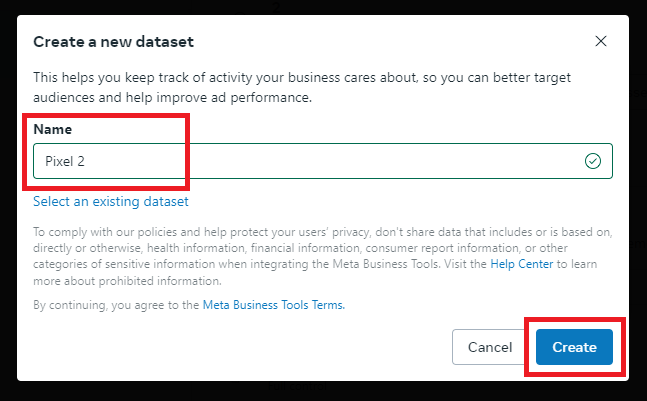Open Meta Business Tools Terms link

pyautogui.click(x=274, y=305)
